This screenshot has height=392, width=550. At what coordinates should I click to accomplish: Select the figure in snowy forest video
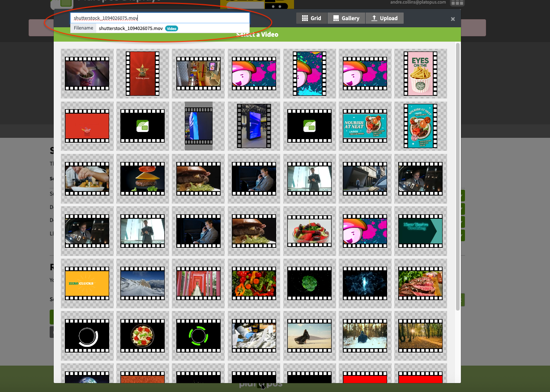click(x=365, y=336)
